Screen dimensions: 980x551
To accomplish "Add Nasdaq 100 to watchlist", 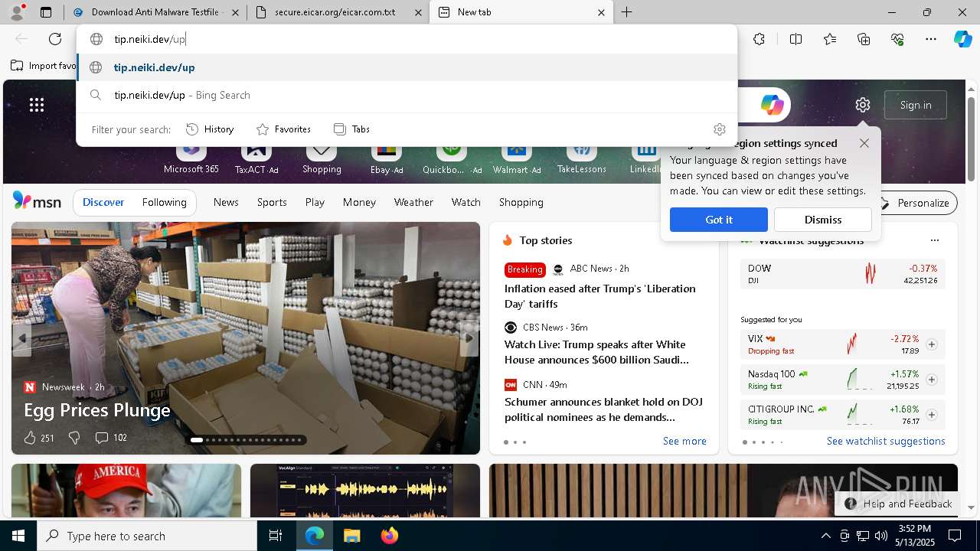I will tap(932, 380).
